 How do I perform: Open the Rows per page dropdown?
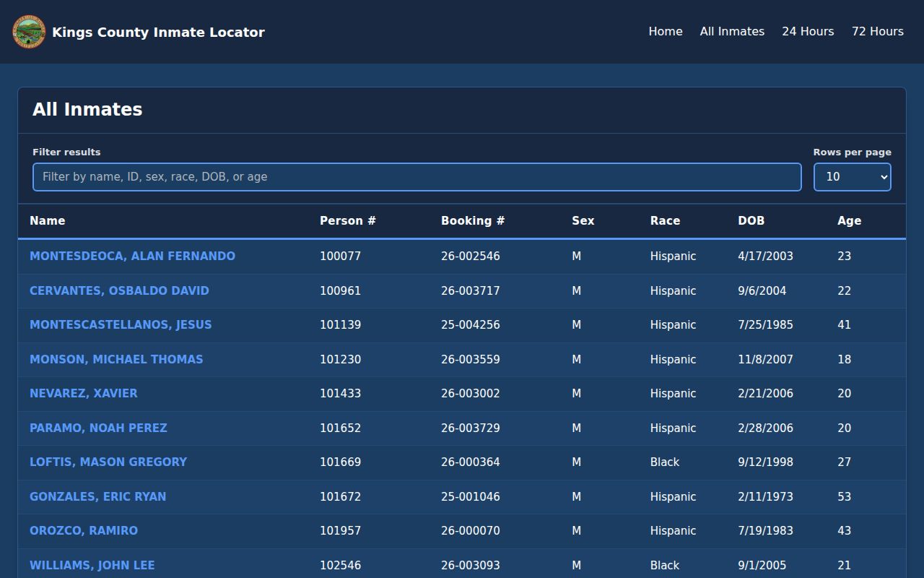(x=853, y=177)
